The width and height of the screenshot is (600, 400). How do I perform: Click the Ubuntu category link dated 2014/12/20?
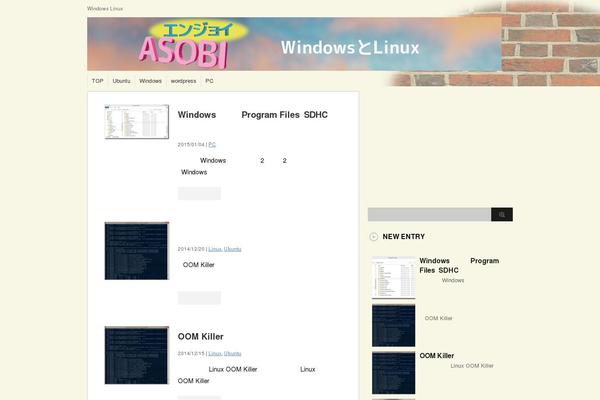233,249
